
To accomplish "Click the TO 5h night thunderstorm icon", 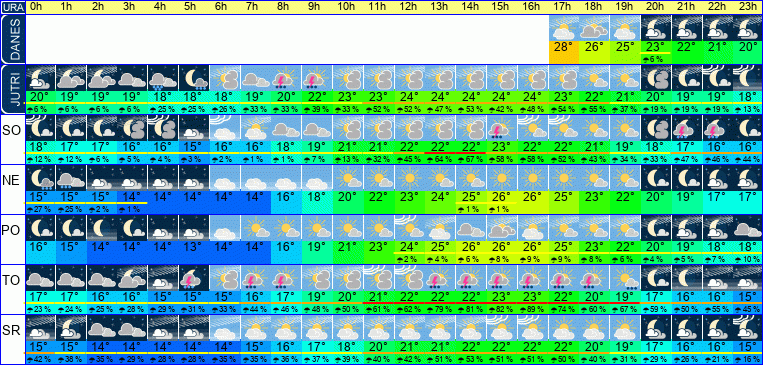I will coord(193,277).
